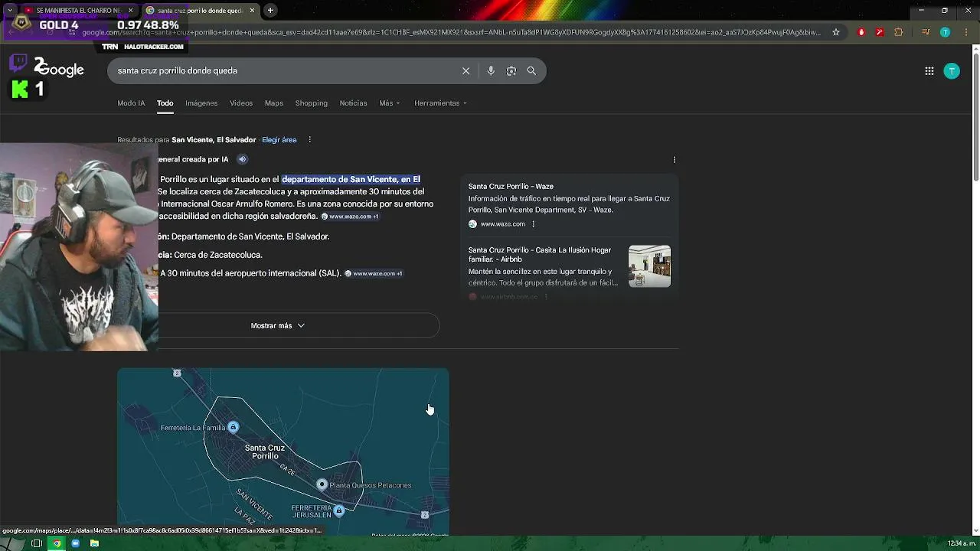Expand the Más dropdown
The image size is (980, 551).
click(390, 103)
